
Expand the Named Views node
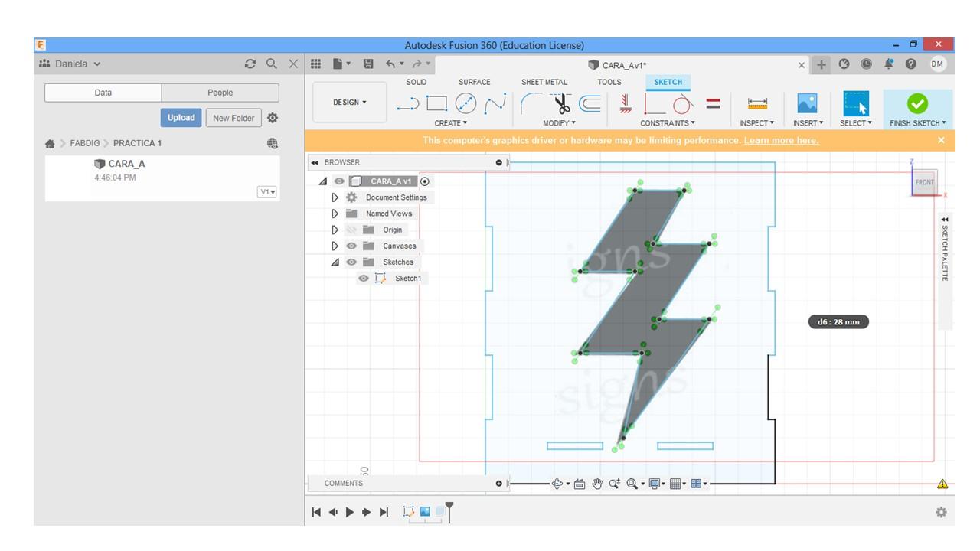335,214
